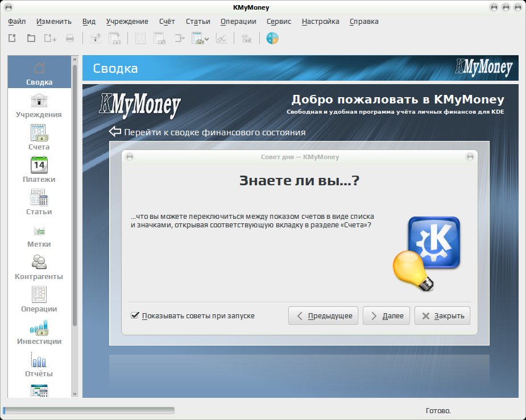Viewport: 526px width, 420px height.
Task: Open the Настройка menu
Action: (x=320, y=22)
